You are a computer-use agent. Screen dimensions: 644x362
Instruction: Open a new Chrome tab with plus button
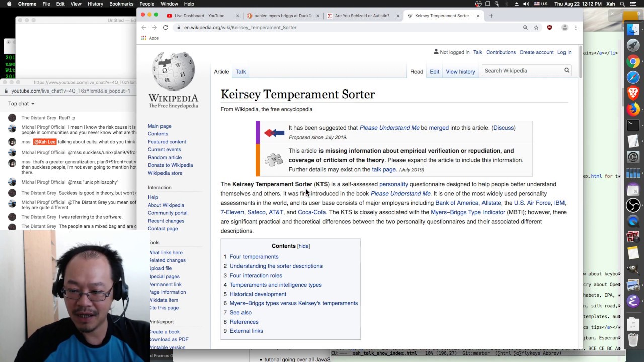491,16
